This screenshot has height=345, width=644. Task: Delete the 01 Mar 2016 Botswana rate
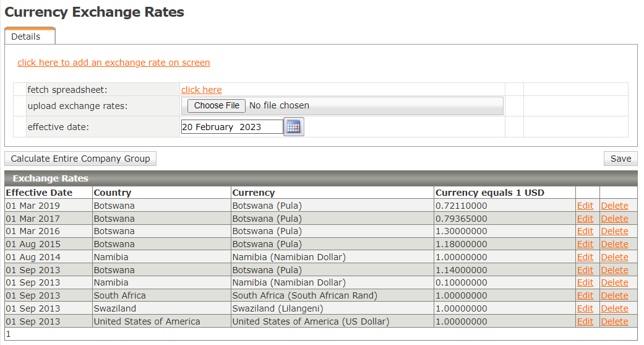tap(614, 231)
